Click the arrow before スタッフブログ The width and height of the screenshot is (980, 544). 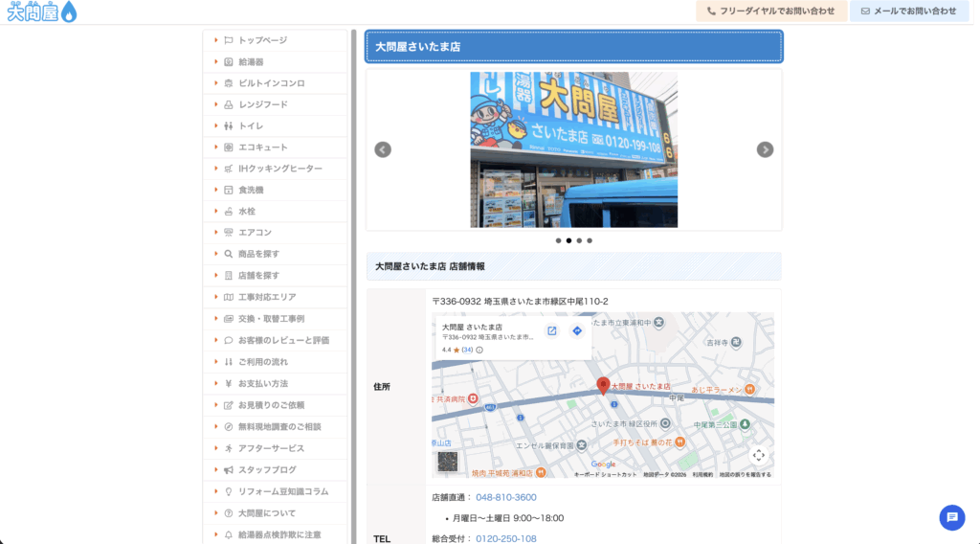tap(215, 469)
